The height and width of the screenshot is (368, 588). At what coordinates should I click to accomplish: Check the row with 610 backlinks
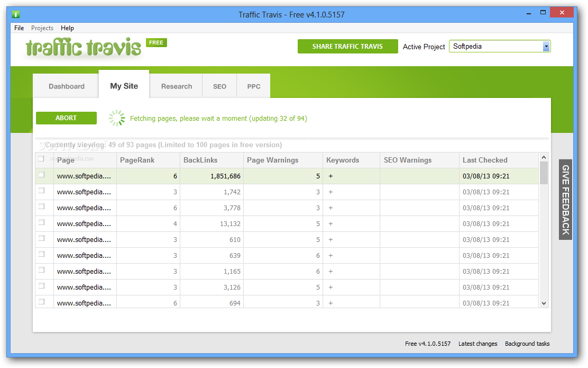(42, 238)
